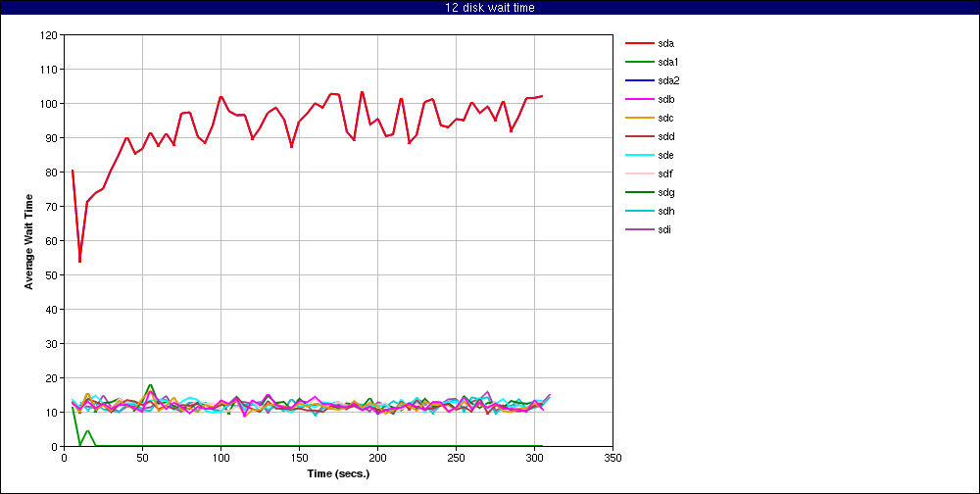Click the sda line's lowest dip near 54
980x494 pixels.
(80, 261)
